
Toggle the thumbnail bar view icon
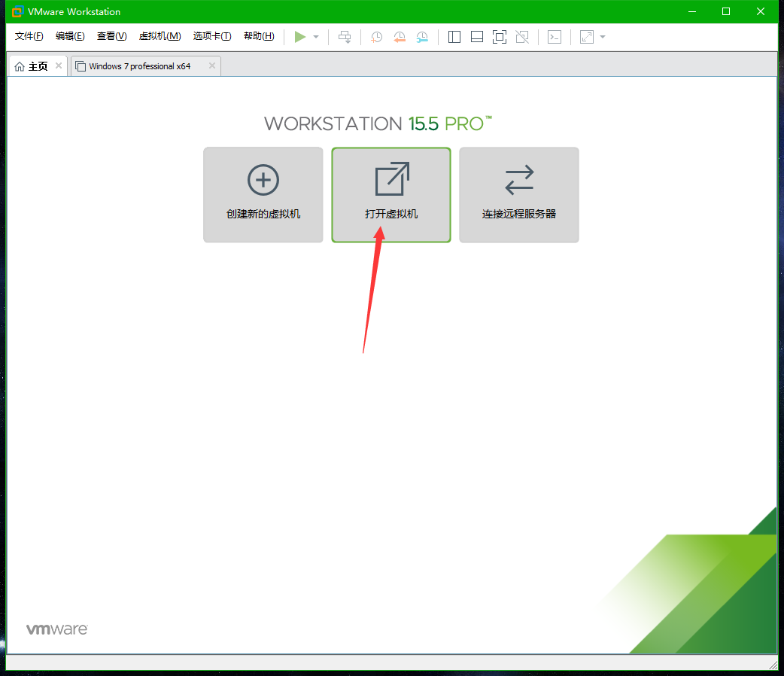click(x=477, y=37)
